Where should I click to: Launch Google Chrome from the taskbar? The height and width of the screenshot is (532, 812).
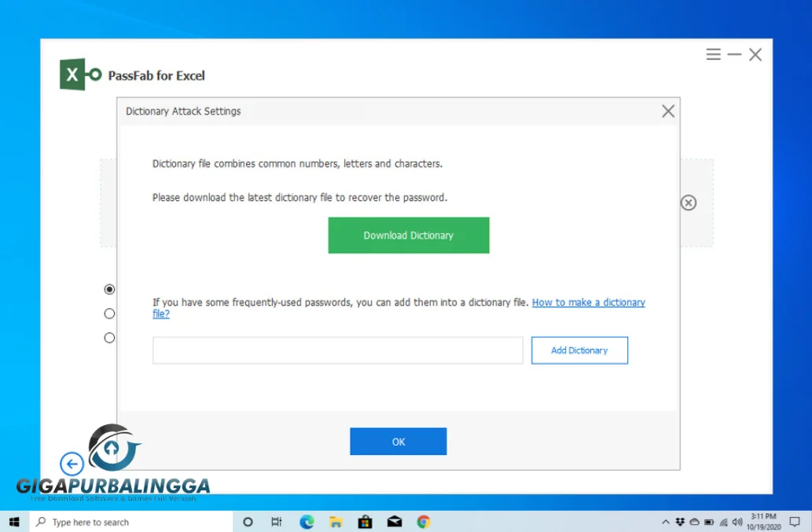point(423,521)
